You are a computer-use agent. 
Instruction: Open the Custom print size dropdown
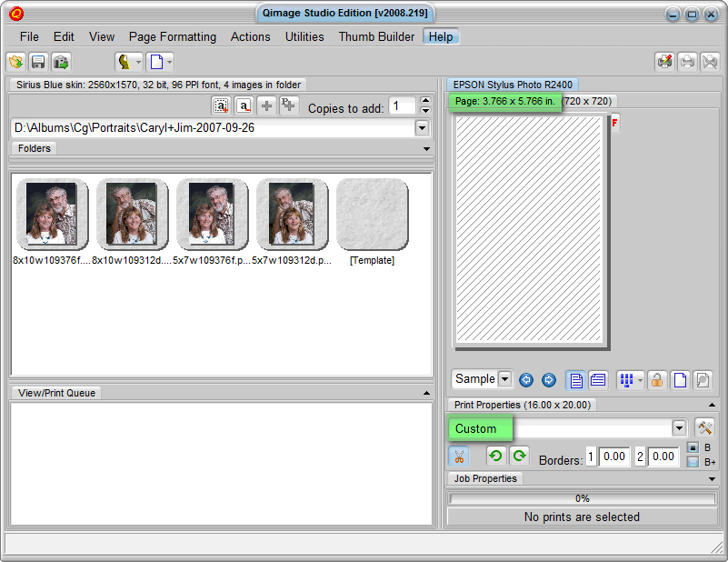[x=679, y=427]
